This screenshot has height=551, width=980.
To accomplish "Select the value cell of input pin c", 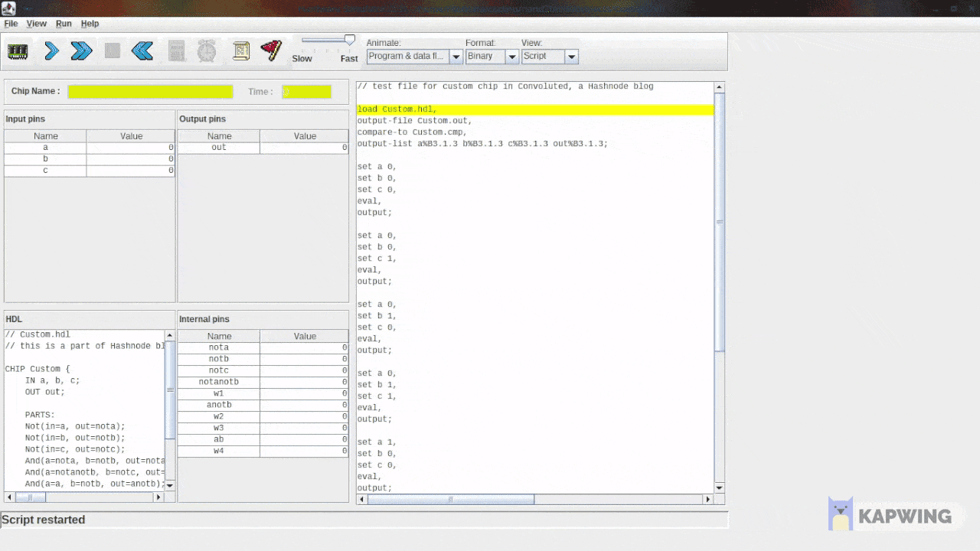I will [x=130, y=171].
